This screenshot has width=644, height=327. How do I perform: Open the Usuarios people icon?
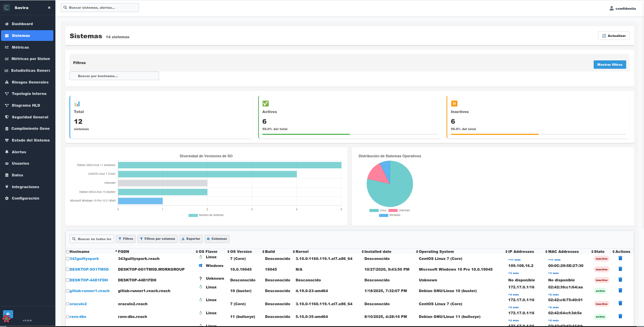pyautogui.click(x=6, y=163)
